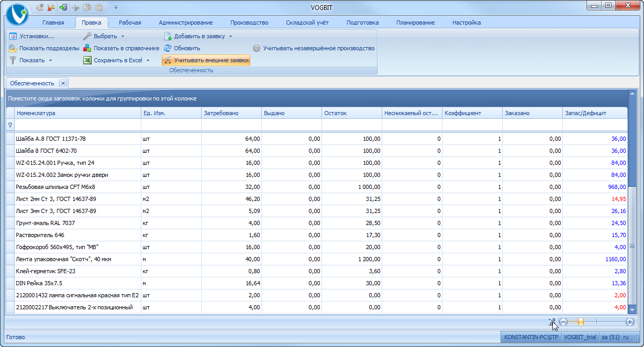Click Показать в справочнике cubes icon
The height and width of the screenshot is (347, 644).
coord(87,48)
